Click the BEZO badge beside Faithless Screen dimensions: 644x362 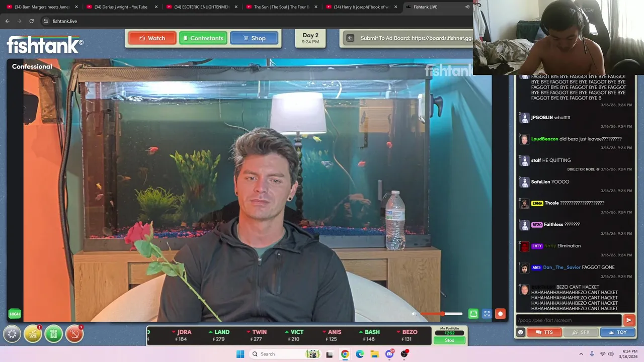(x=537, y=225)
